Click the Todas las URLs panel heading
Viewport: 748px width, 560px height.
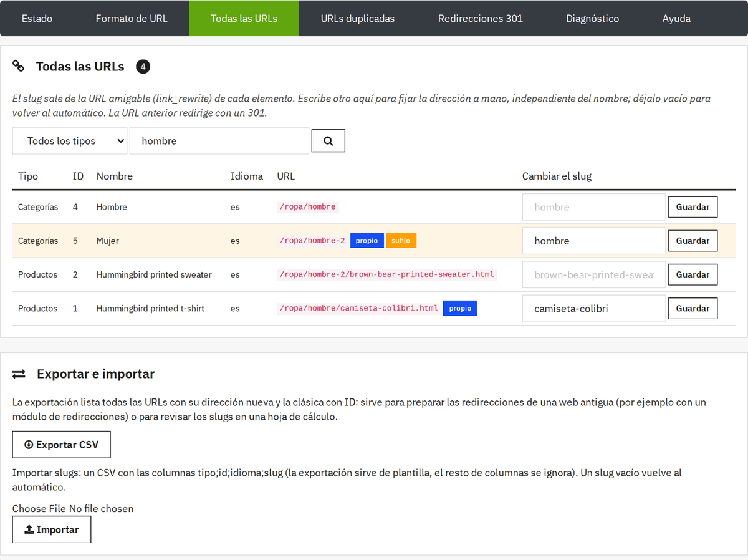click(80, 66)
